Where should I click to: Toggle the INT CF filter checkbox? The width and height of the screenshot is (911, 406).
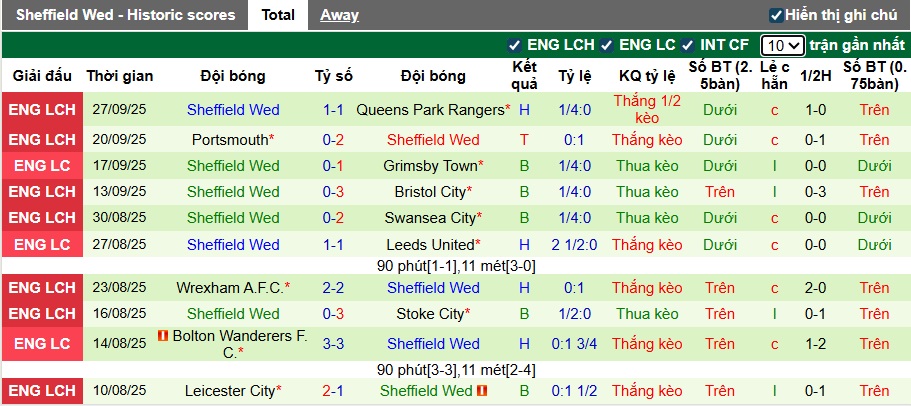(x=687, y=45)
